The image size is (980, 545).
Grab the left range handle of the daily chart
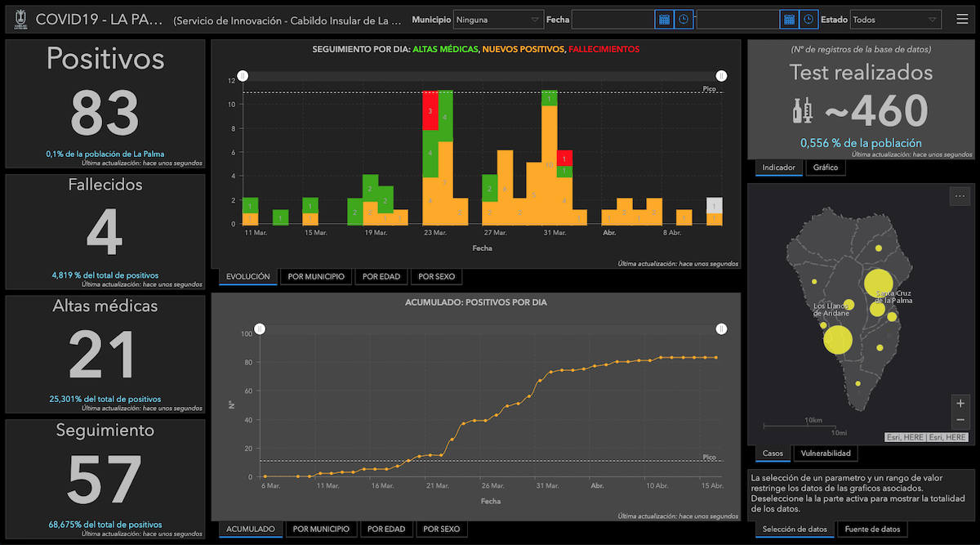(243, 76)
